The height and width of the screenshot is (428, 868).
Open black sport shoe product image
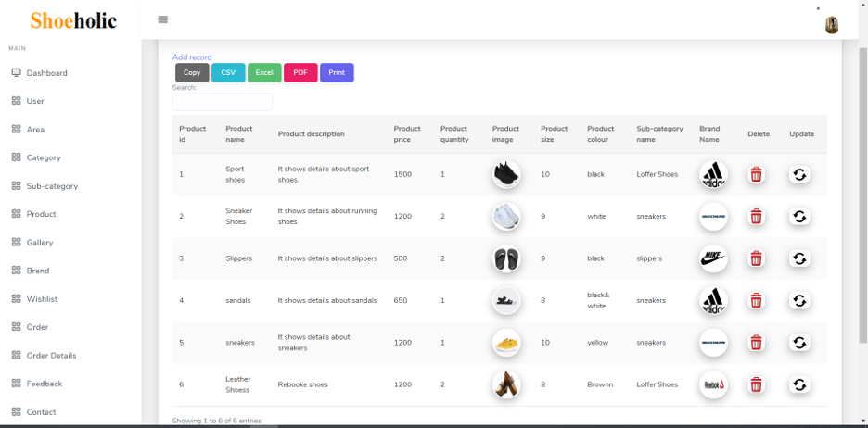506,175
